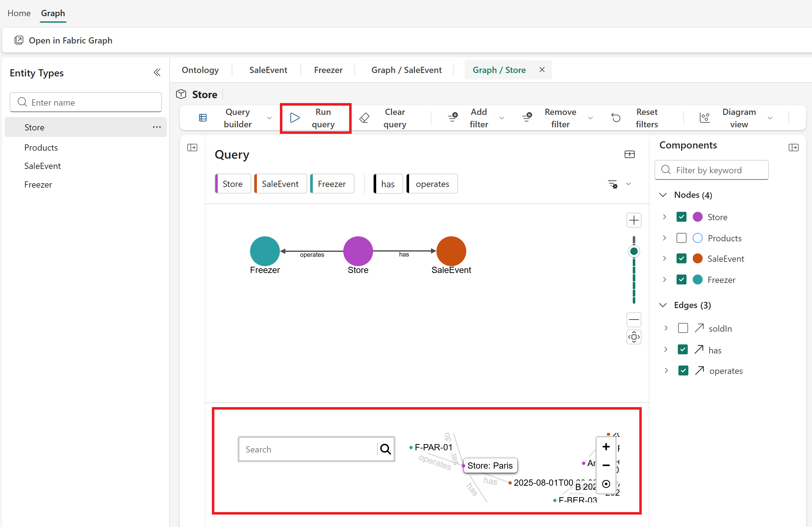This screenshot has height=527, width=812.
Task: Click the Reset filters icon
Action: [x=616, y=118]
